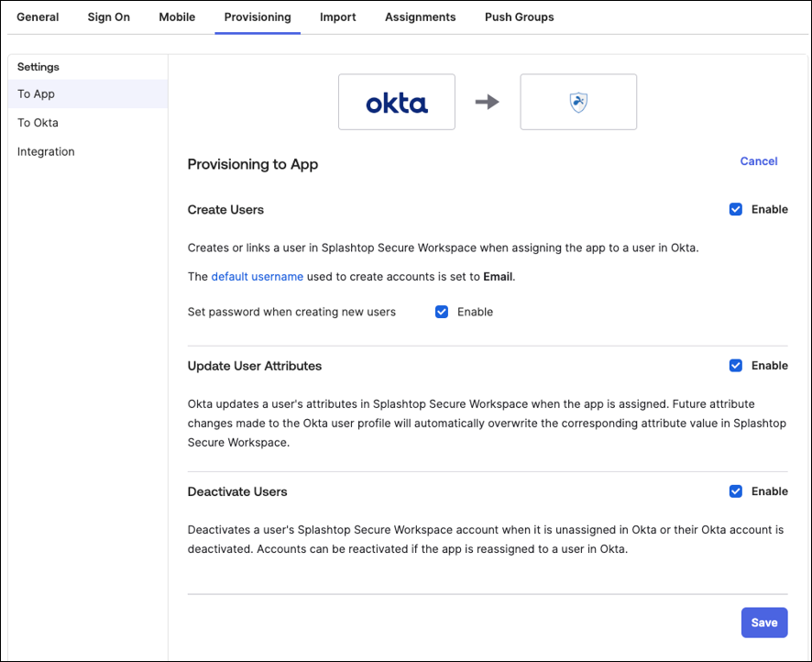
Task: Uncheck the Deactivate Users Enable checkbox
Action: click(735, 491)
